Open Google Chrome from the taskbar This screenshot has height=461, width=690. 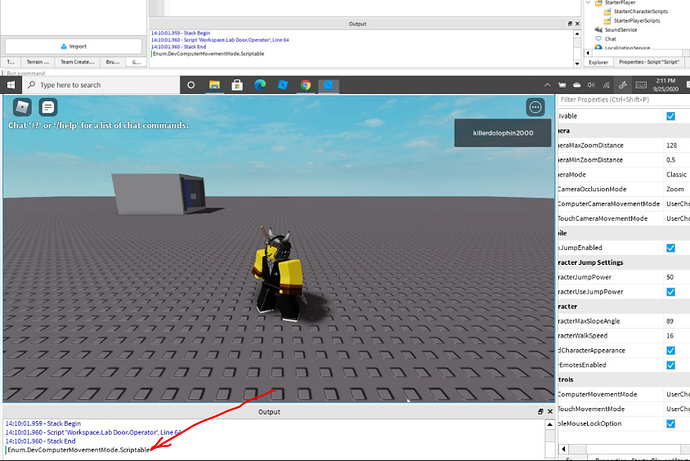coord(306,85)
